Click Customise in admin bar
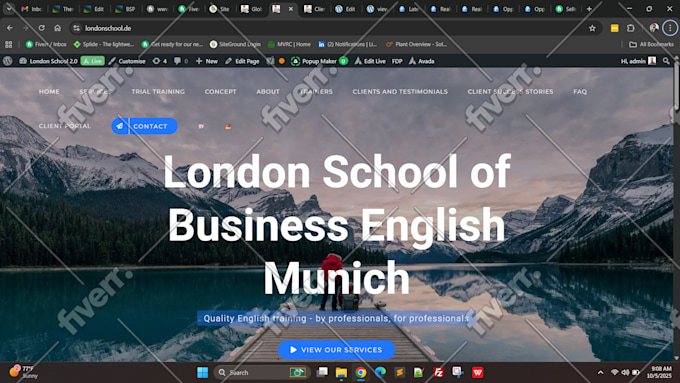 pyautogui.click(x=127, y=61)
